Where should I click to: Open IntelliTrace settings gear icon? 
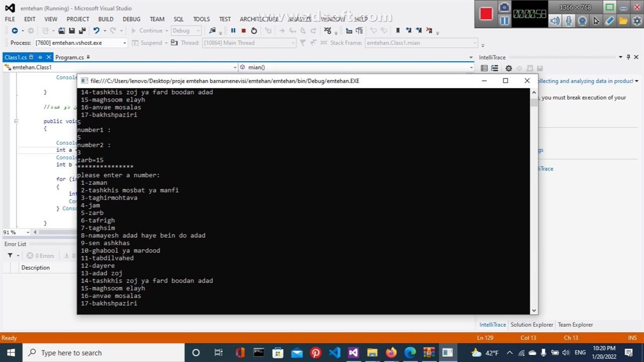509,68
